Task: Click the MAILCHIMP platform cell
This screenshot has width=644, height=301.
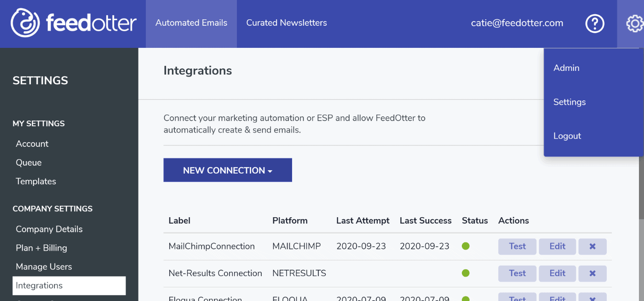Action: [x=296, y=246]
